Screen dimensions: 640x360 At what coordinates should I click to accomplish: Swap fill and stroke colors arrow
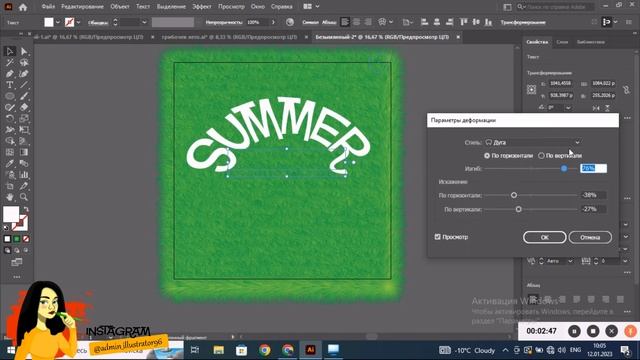[26, 209]
